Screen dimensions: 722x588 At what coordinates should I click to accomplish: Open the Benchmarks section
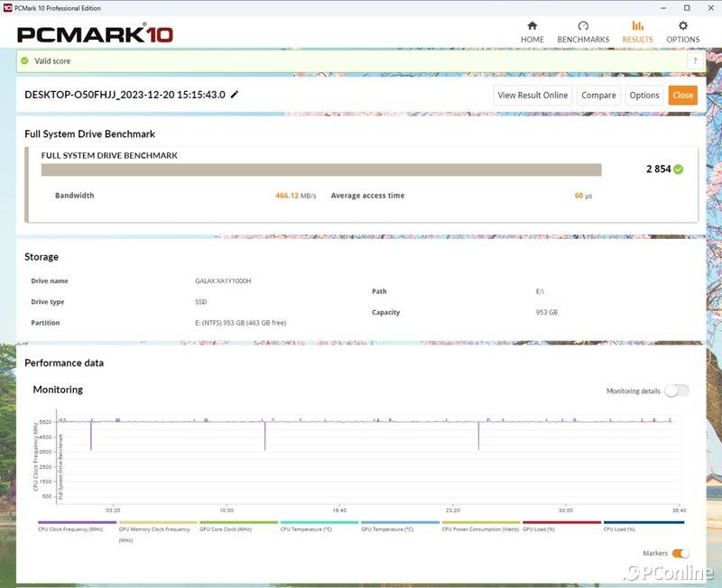click(x=583, y=32)
